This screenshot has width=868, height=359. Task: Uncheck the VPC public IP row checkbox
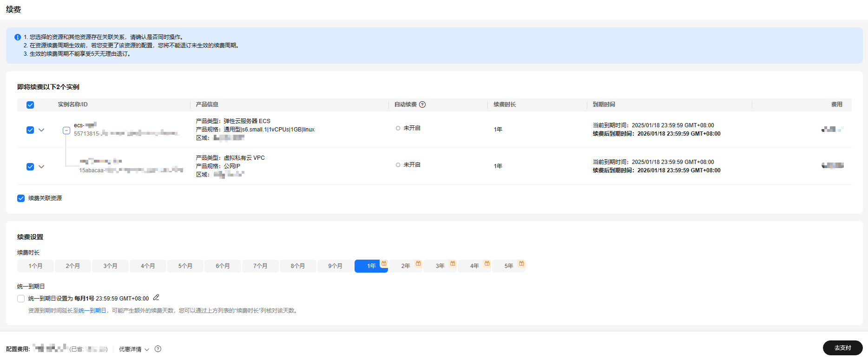pyautogui.click(x=30, y=167)
